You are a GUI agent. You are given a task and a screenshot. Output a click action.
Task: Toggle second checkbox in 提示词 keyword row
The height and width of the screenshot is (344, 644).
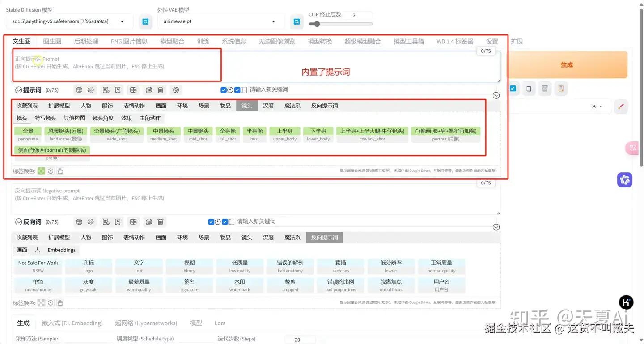237,90
